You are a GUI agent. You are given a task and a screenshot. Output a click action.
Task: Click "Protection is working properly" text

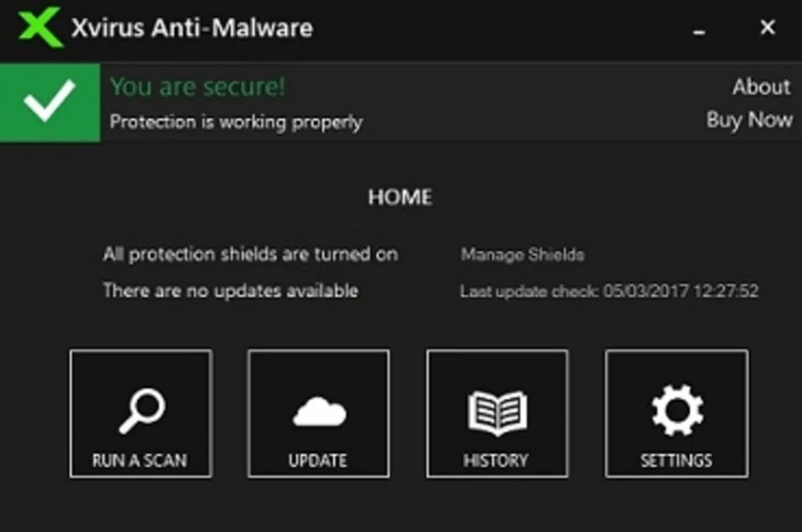234,122
